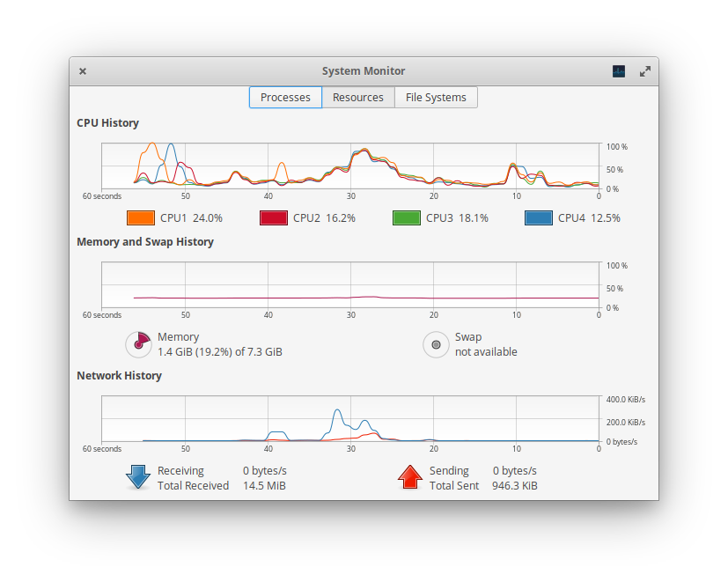Click the Memory pie chart icon
This screenshot has width=728, height=582.
(138, 344)
